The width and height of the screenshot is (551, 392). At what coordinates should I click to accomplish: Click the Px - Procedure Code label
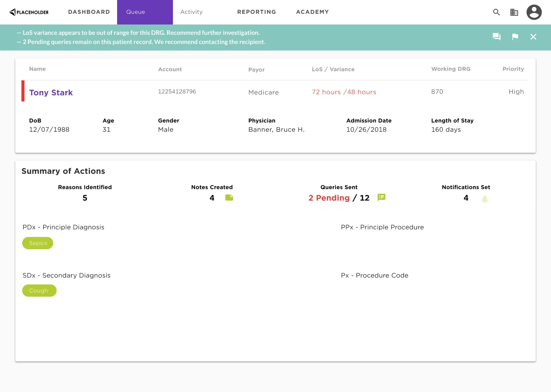pos(375,275)
